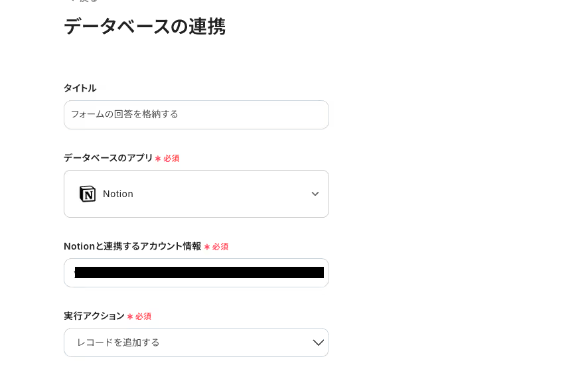588x377 pixels.
Task: Go back using the top 戻る link
Action: (83, 1)
